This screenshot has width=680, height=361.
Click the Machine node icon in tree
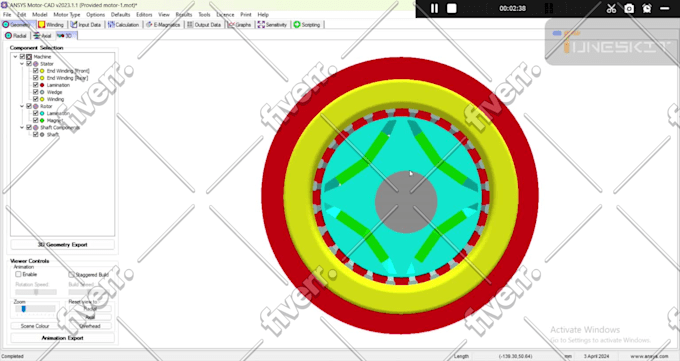29,57
